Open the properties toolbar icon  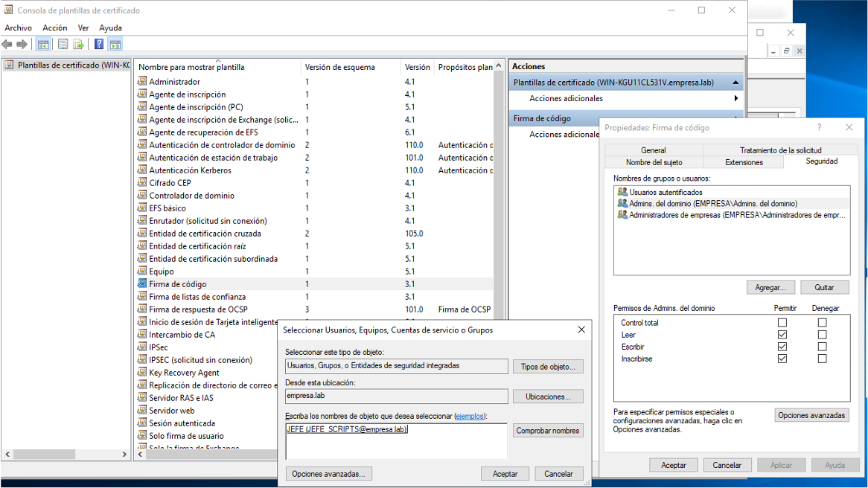[63, 45]
